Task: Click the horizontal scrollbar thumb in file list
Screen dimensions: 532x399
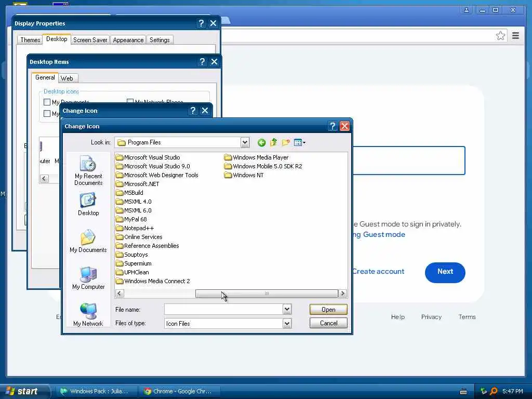Action: coord(267,294)
